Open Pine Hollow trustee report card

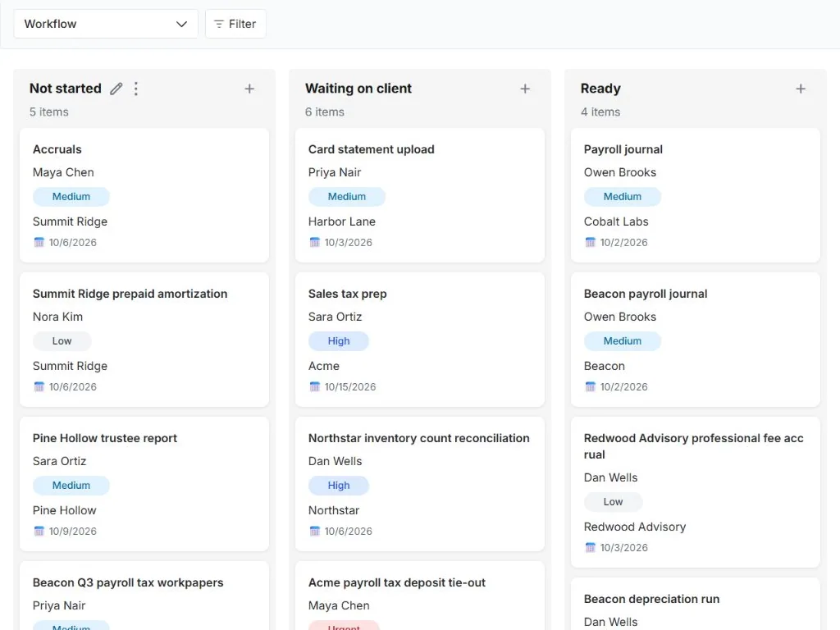click(105, 438)
